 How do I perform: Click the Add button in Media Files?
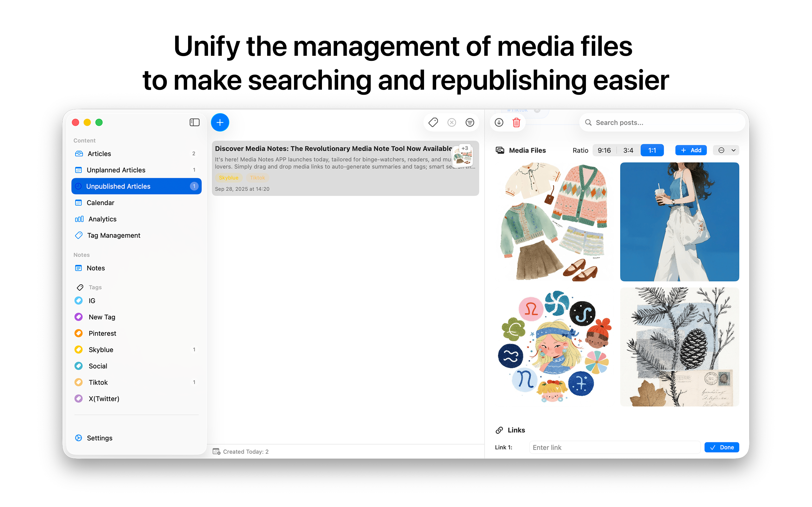[x=691, y=150]
